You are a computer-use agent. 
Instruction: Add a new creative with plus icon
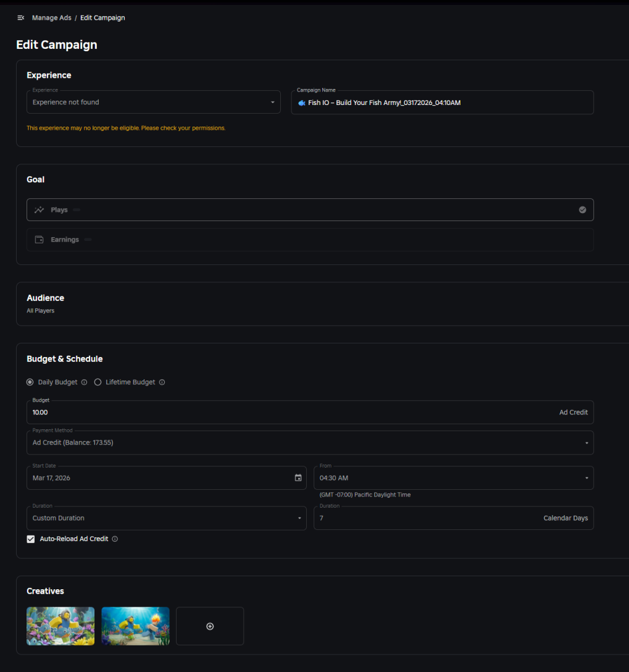210,626
